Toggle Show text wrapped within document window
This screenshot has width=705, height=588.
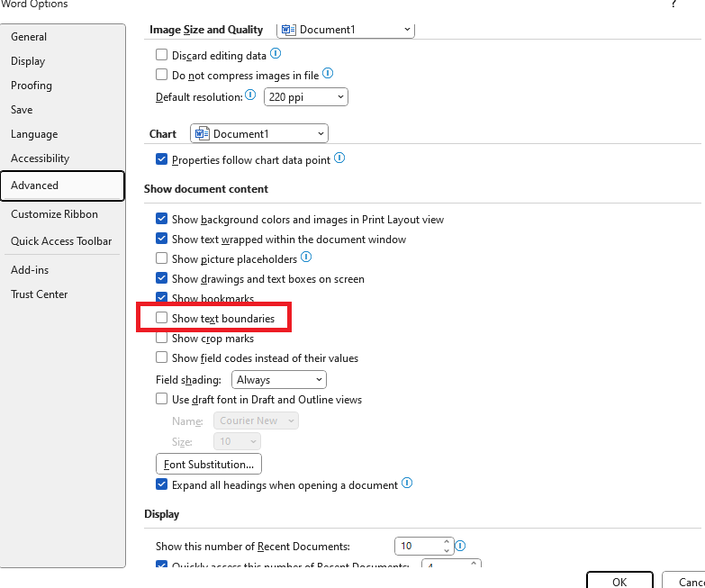click(161, 239)
